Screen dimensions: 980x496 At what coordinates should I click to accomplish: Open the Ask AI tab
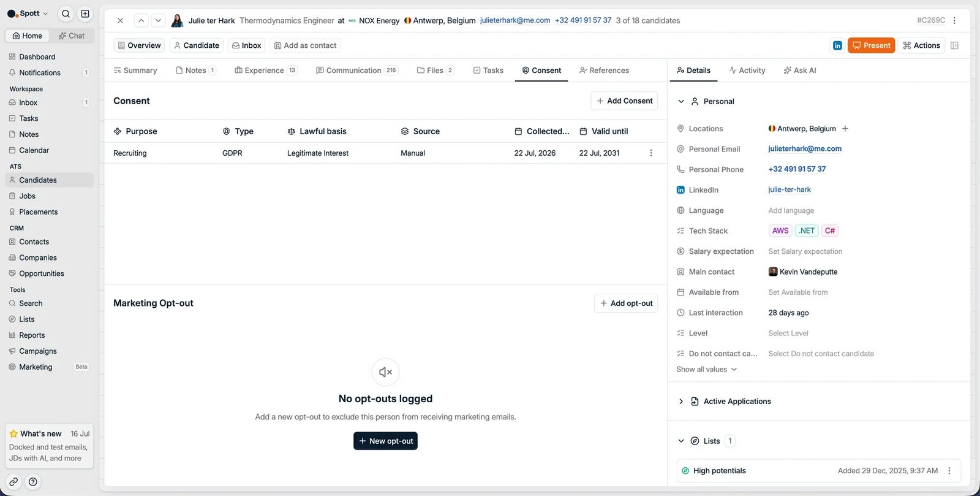pos(800,71)
